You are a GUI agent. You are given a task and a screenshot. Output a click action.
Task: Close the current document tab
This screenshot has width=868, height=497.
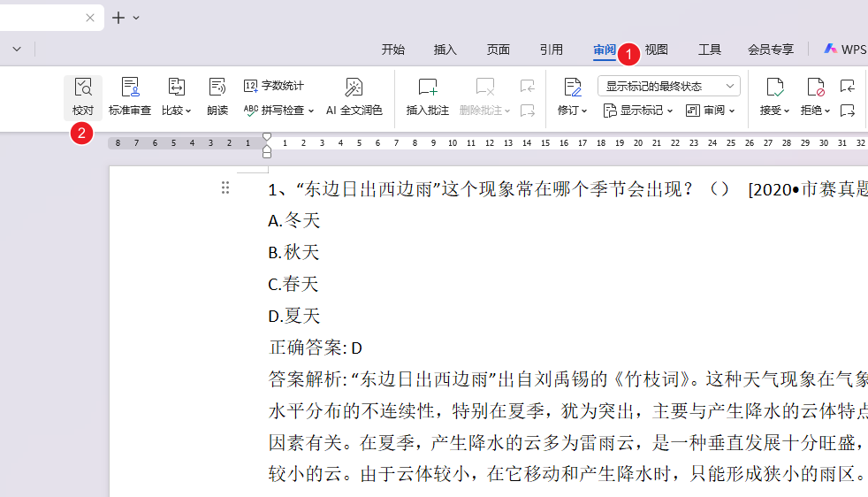tap(90, 18)
